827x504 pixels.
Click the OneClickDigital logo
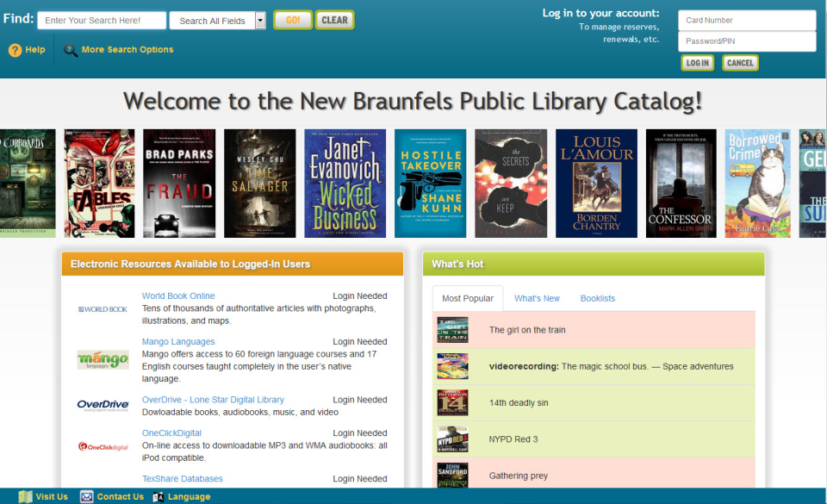tap(103, 445)
